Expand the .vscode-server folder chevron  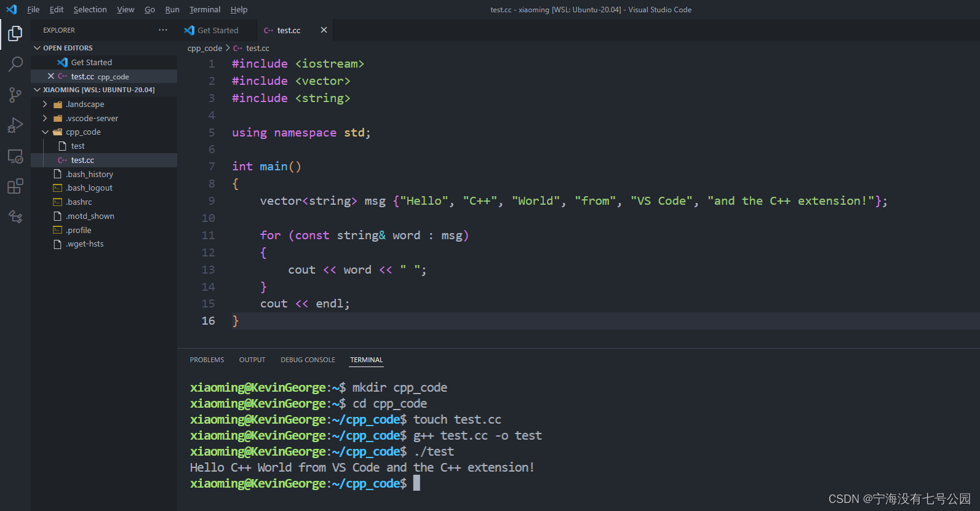pos(45,119)
